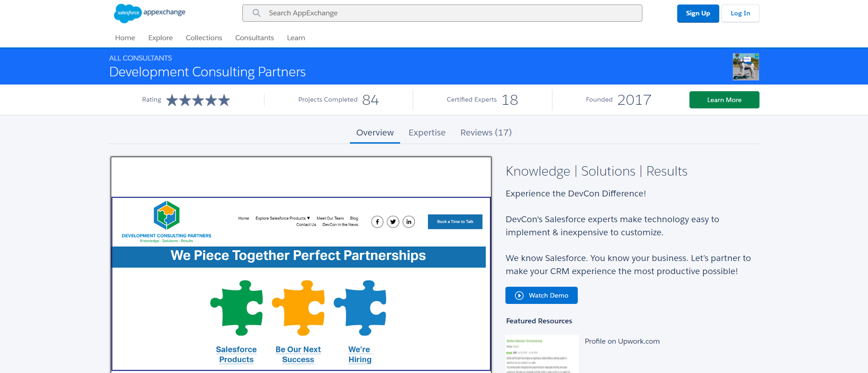868x373 pixels.
Task: Click the five-star rating display
Action: coord(198,100)
